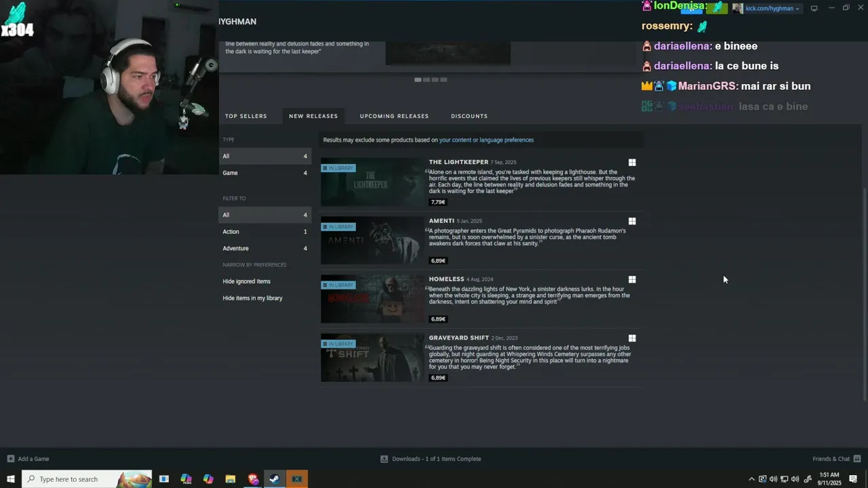
Task: Open the Discounts tab
Action: [469, 116]
